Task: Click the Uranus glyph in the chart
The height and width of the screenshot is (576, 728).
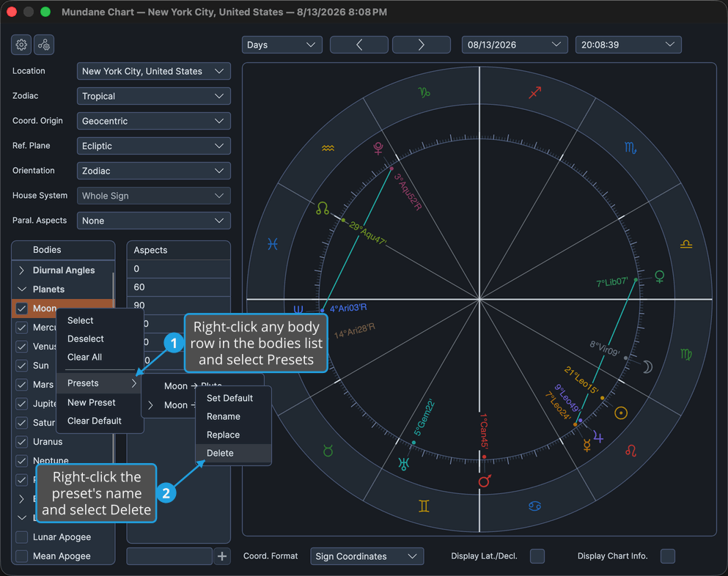Action: point(403,464)
